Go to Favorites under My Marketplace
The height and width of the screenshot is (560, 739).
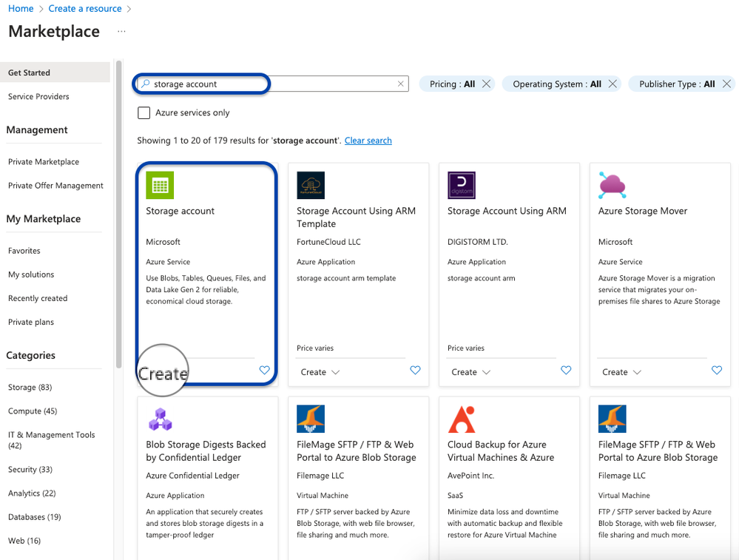pyautogui.click(x=24, y=251)
